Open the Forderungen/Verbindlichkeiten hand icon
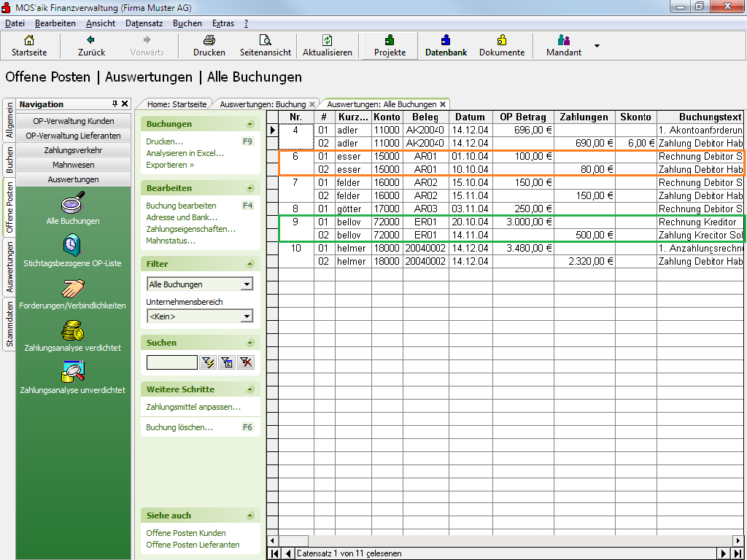 click(x=73, y=287)
